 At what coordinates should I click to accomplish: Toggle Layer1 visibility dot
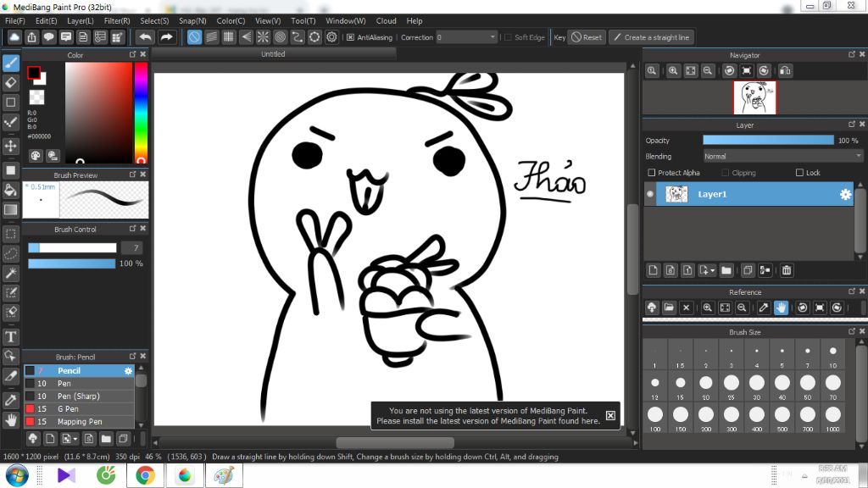coord(650,194)
